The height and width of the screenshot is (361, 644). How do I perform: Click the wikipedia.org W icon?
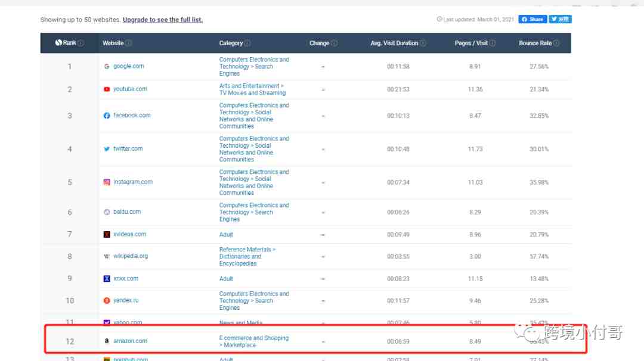[x=107, y=256]
